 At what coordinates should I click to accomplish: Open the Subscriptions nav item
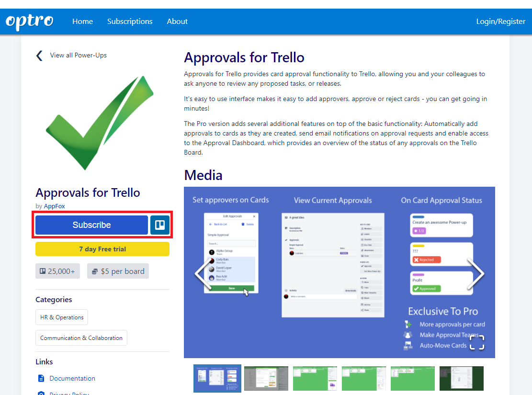[130, 22]
